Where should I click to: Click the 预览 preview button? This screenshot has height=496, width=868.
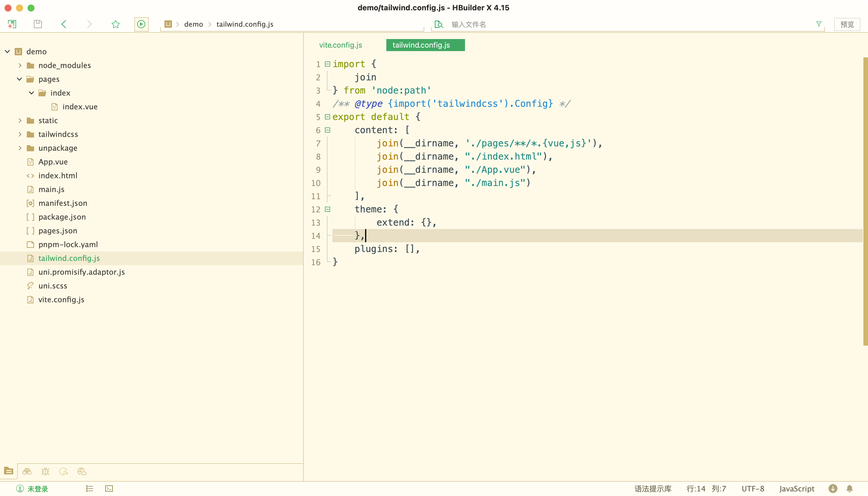(x=847, y=24)
